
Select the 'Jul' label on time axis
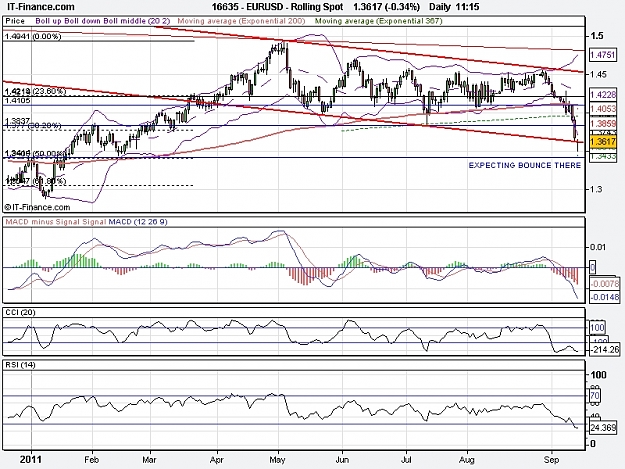coord(406,460)
